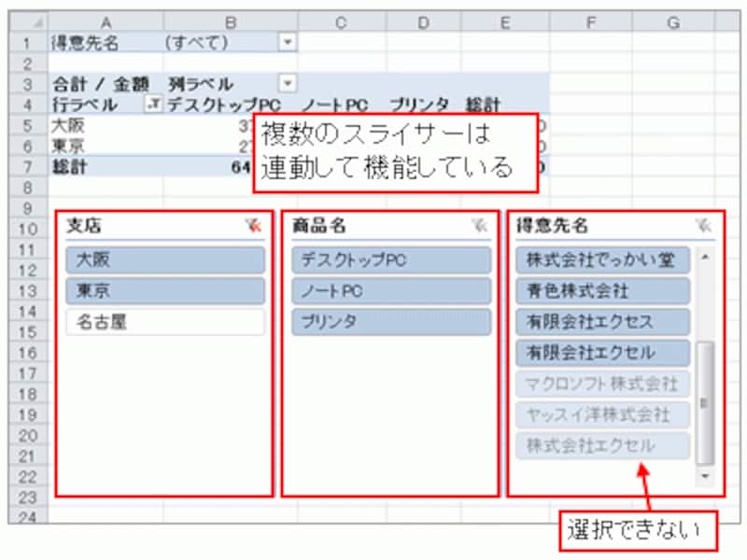The image size is (747, 560).
Task: Click the 得意先名 slicer title
Action: click(552, 225)
